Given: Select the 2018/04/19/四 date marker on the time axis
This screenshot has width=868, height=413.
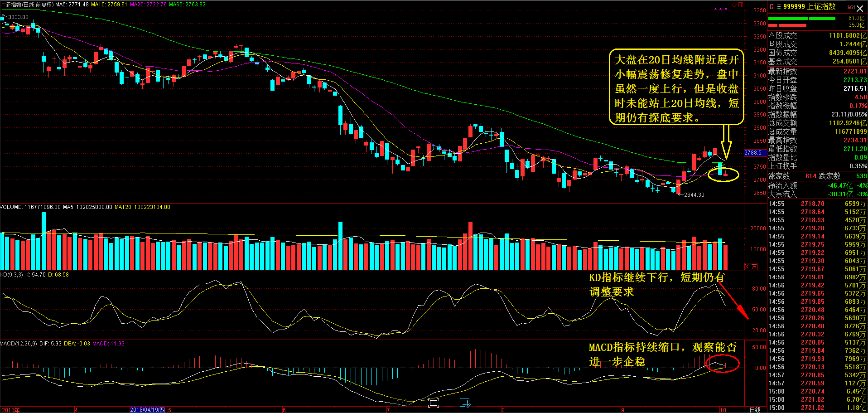Looking at the screenshot, I should point(148,410).
